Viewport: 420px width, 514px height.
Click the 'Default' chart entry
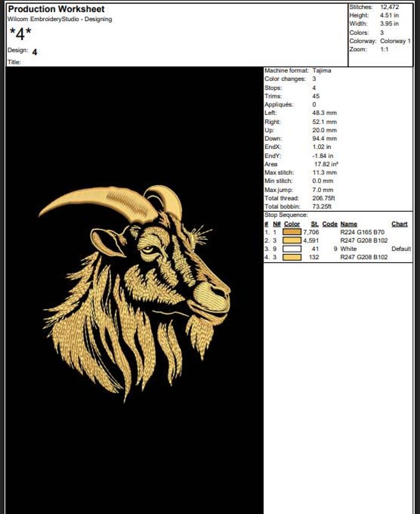[401, 249]
